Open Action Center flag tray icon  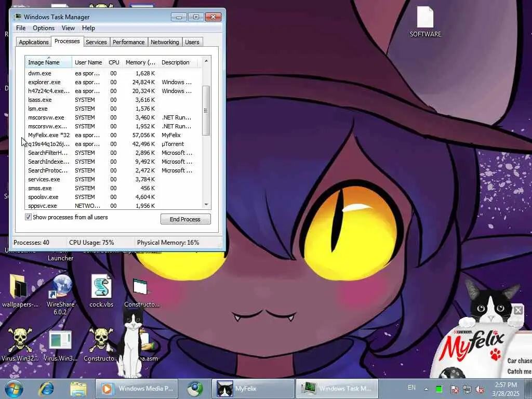[x=454, y=389]
